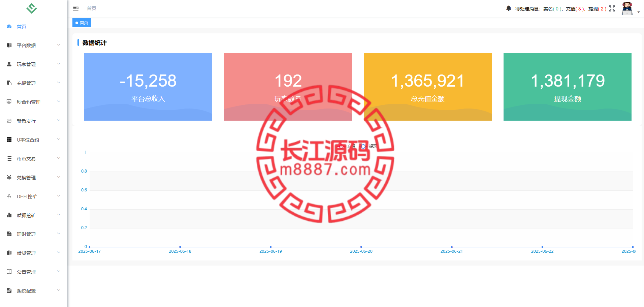Screen dimensions: 644x307
Task: Click the 首页 breadcrumb at top
Action: coord(92,8)
